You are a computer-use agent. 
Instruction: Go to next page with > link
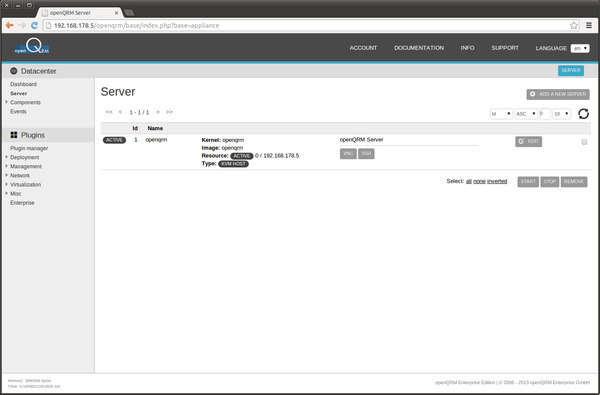click(158, 112)
